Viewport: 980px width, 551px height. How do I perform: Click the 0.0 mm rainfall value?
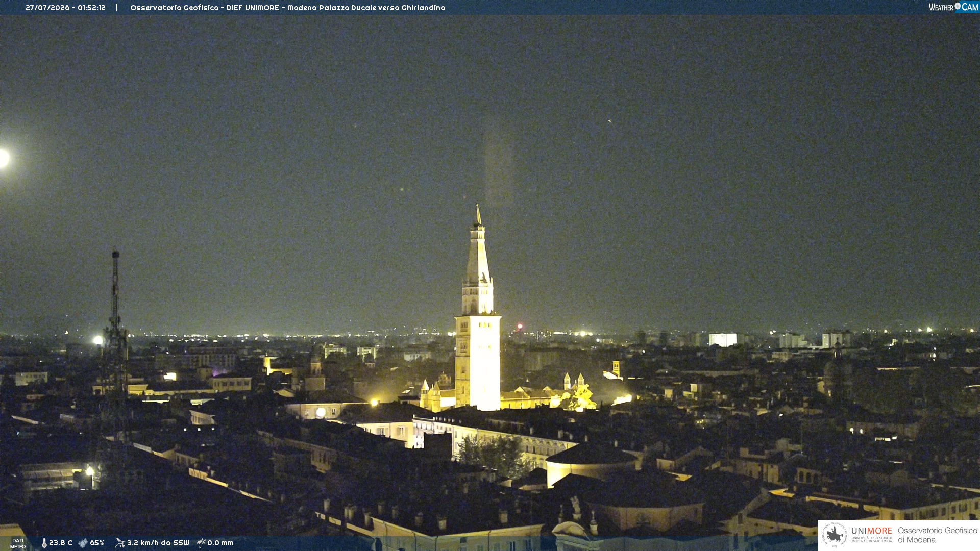click(220, 543)
